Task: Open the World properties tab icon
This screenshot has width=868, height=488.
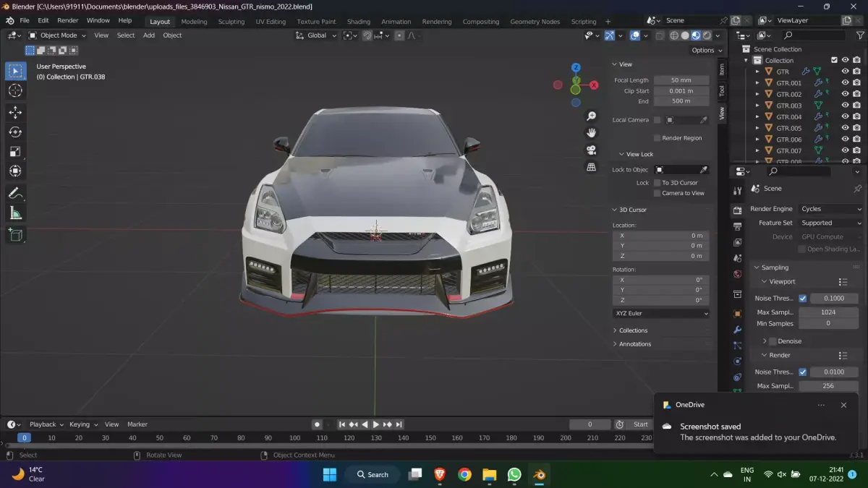Action: [x=737, y=274]
